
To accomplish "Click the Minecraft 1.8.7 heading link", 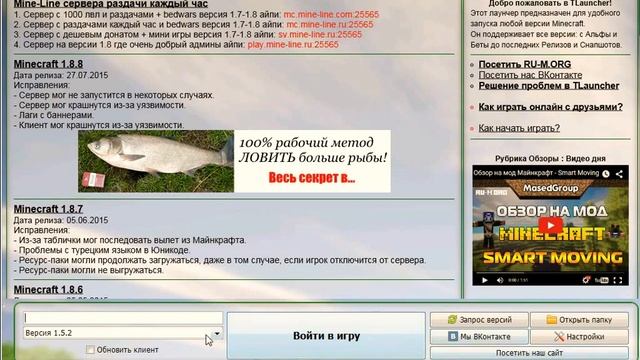I will [x=48, y=209].
